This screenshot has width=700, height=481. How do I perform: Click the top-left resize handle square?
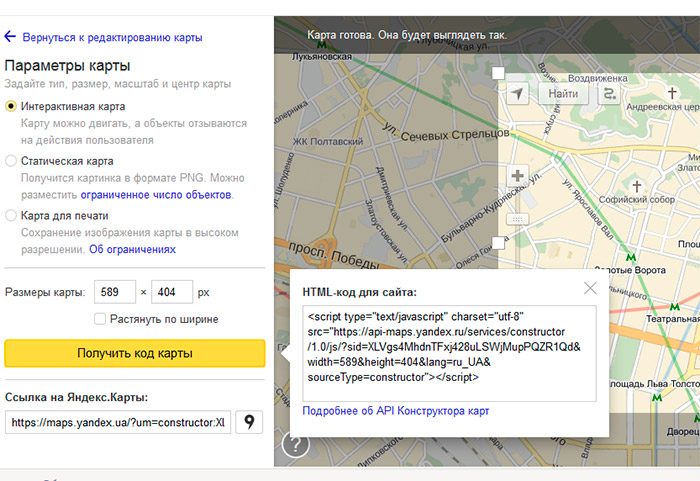point(498,73)
